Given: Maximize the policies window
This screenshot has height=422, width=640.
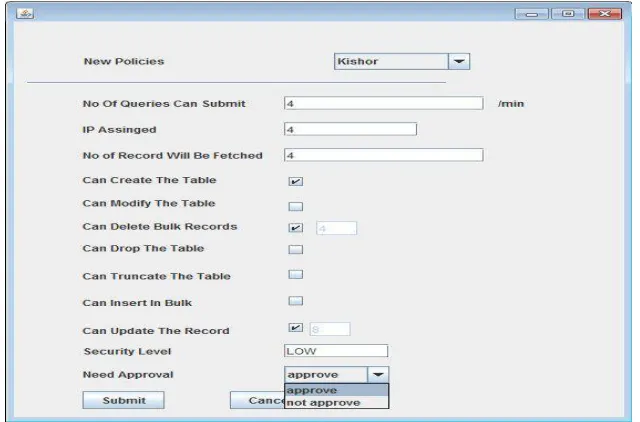Looking at the screenshot, I should [568, 14].
